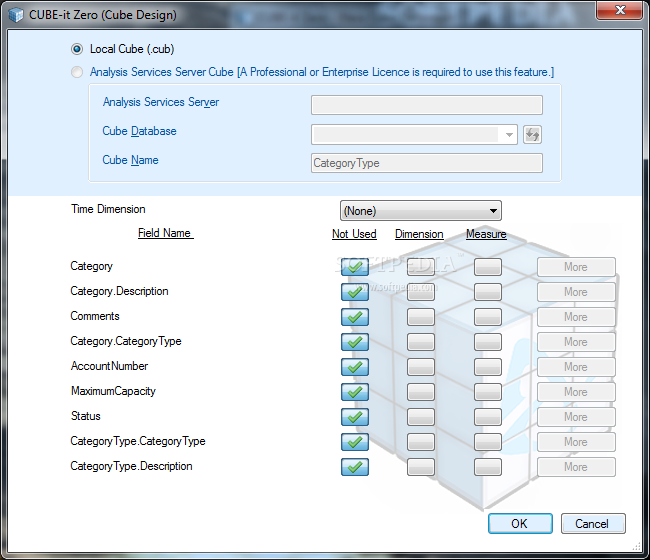This screenshot has width=650, height=560.
Task: Set MaximumCapacity as Dimension
Action: click(421, 392)
